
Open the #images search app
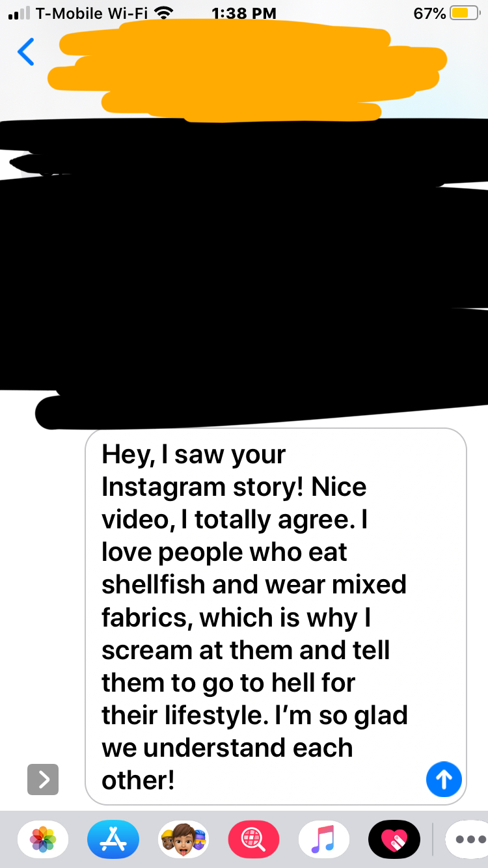click(x=254, y=839)
